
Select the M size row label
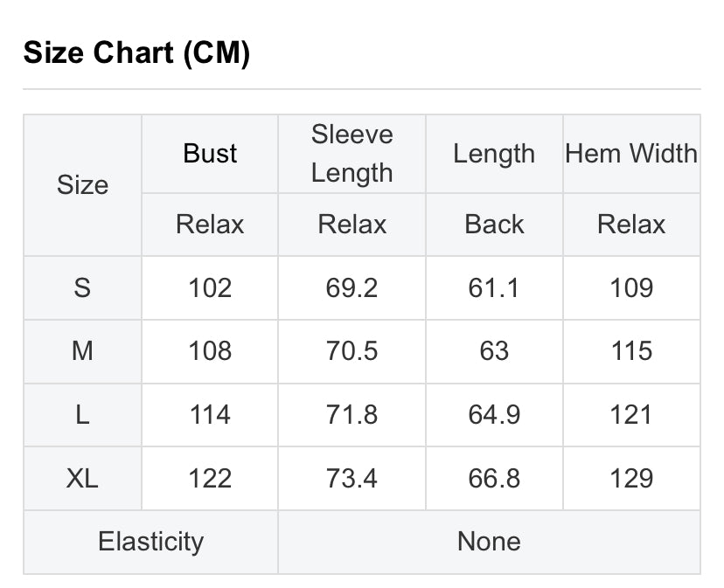coord(83,351)
